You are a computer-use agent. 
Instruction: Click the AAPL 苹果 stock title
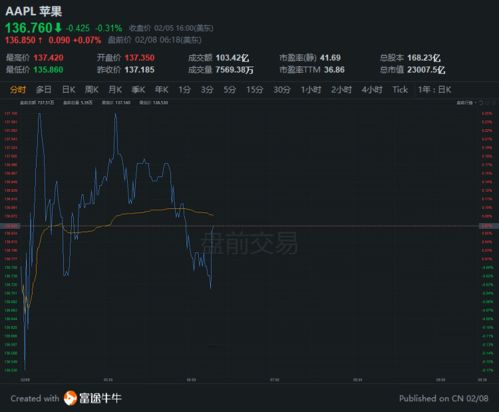34,11
